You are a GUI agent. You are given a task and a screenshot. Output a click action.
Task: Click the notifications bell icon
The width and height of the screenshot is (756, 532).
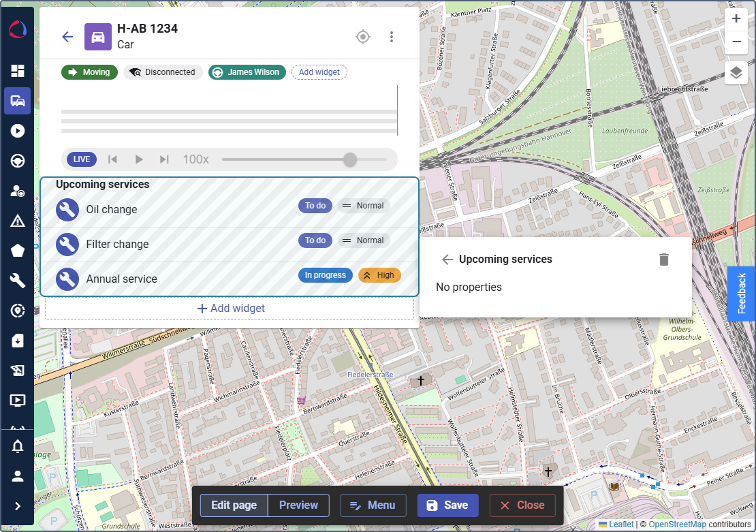coord(17,447)
